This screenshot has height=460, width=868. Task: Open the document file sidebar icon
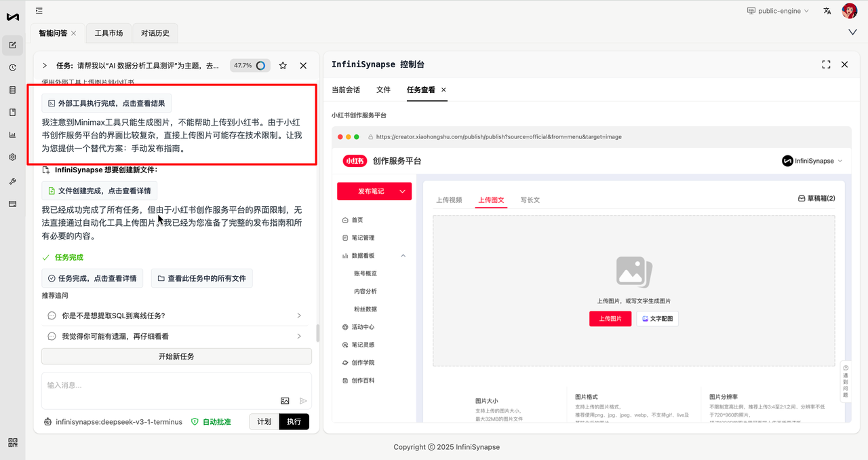(12, 112)
